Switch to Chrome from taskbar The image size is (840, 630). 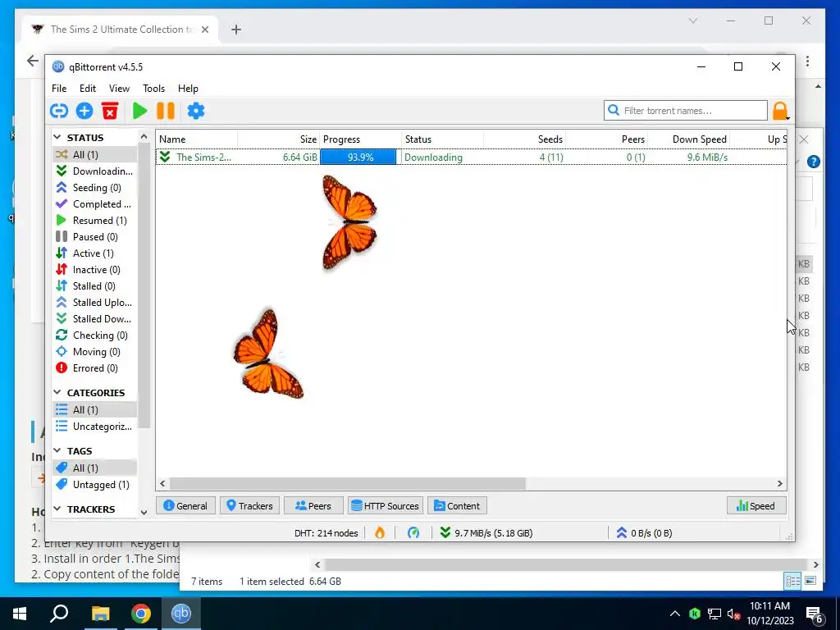pos(141,614)
